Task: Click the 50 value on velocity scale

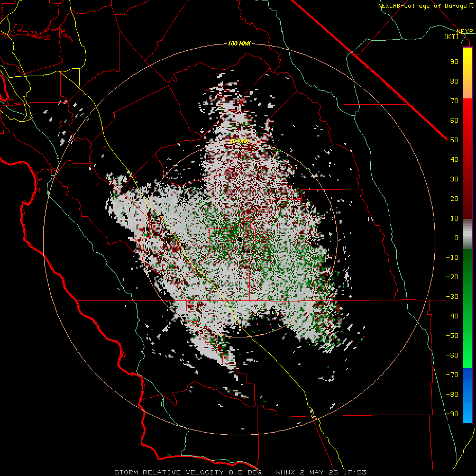Action: tap(454, 140)
